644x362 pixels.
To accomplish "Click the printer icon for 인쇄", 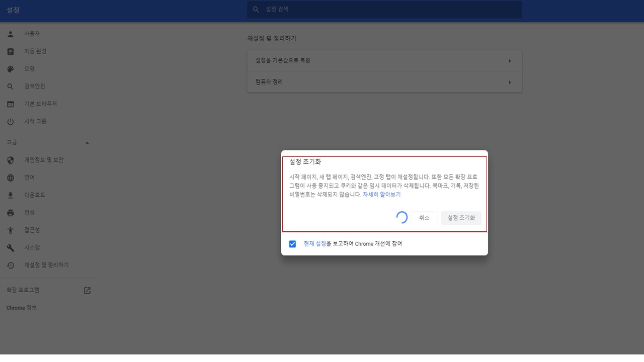I will pyautogui.click(x=11, y=213).
